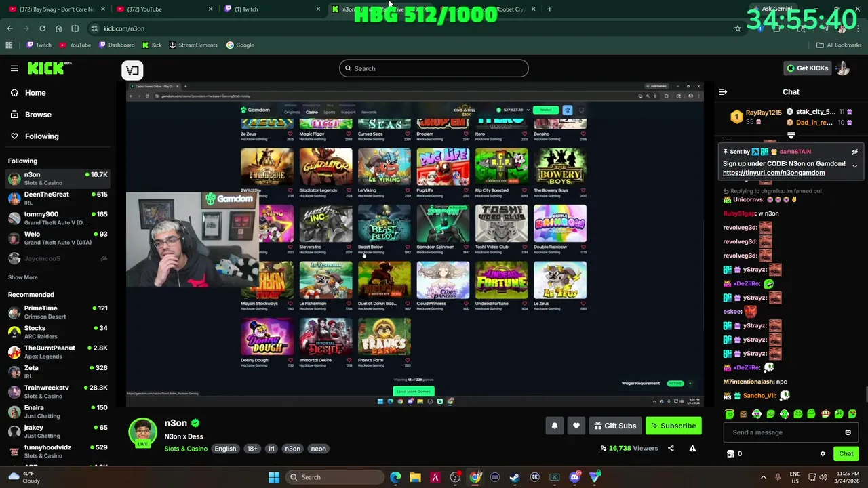Open Stocks recommended channel

pos(58,332)
